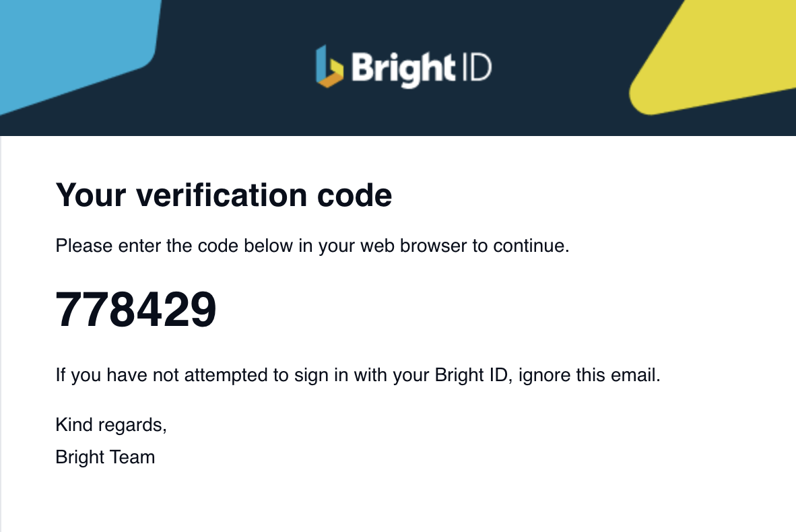The image size is (796, 532).
Task: Click the verification code 778429
Action: (x=136, y=309)
